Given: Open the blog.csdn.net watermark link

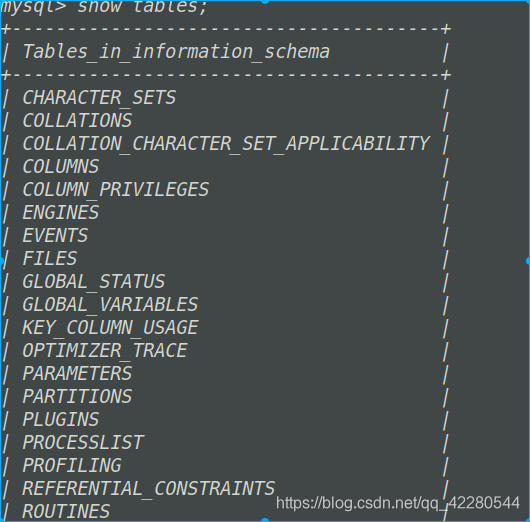Looking at the screenshot, I should [x=398, y=503].
